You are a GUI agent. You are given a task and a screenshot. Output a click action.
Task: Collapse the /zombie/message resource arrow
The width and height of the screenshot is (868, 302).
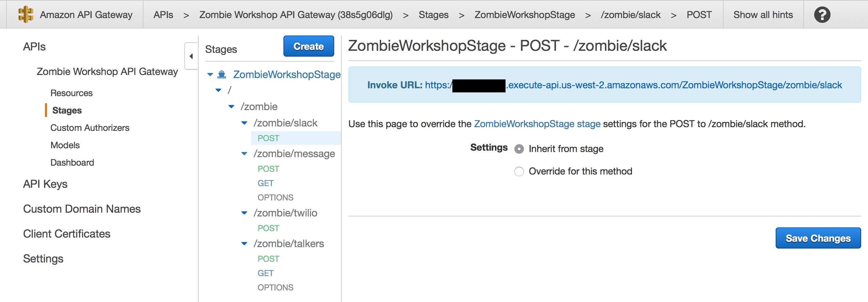[244, 154]
